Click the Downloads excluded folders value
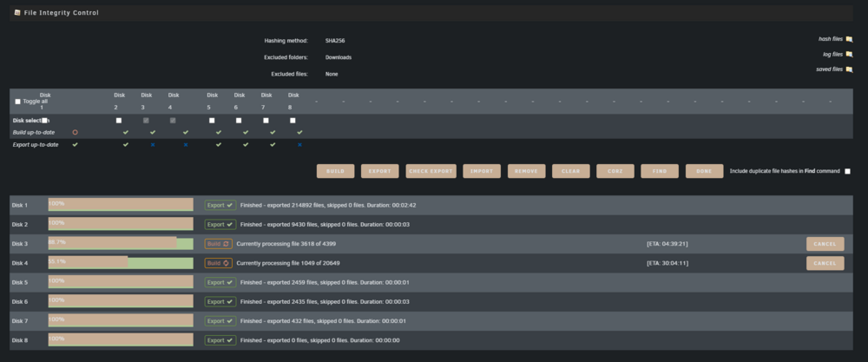 [339, 57]
